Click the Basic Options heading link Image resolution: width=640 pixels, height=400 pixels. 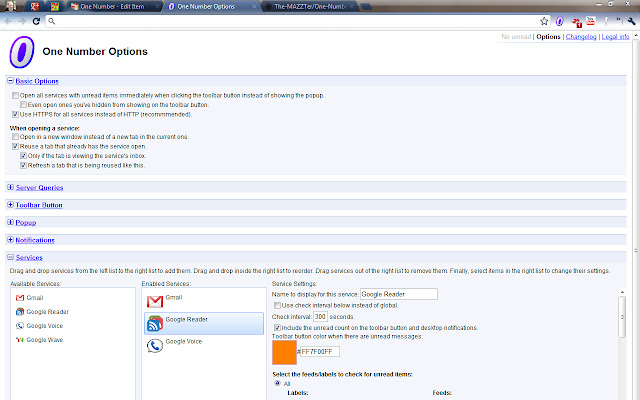(37, 81)
